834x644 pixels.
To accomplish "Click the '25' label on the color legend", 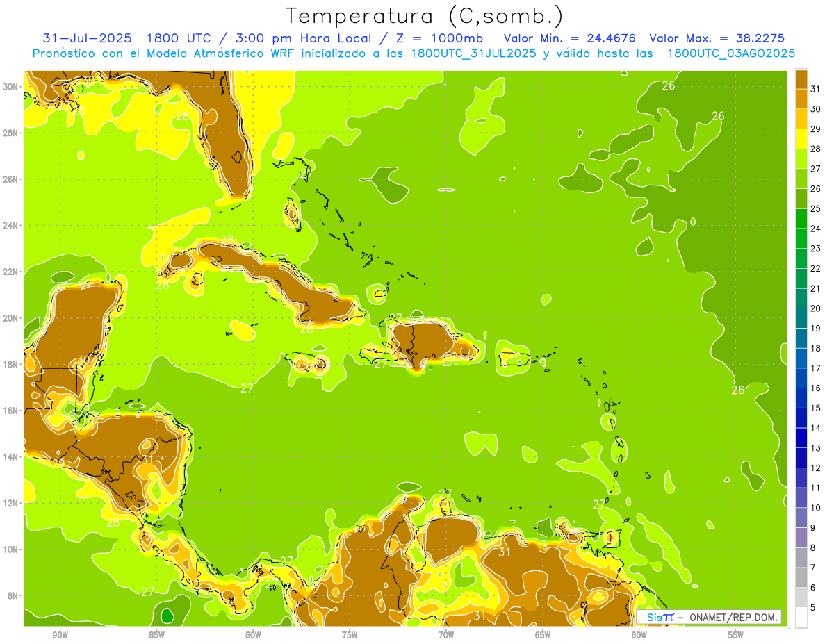I will tap(816, 208).
